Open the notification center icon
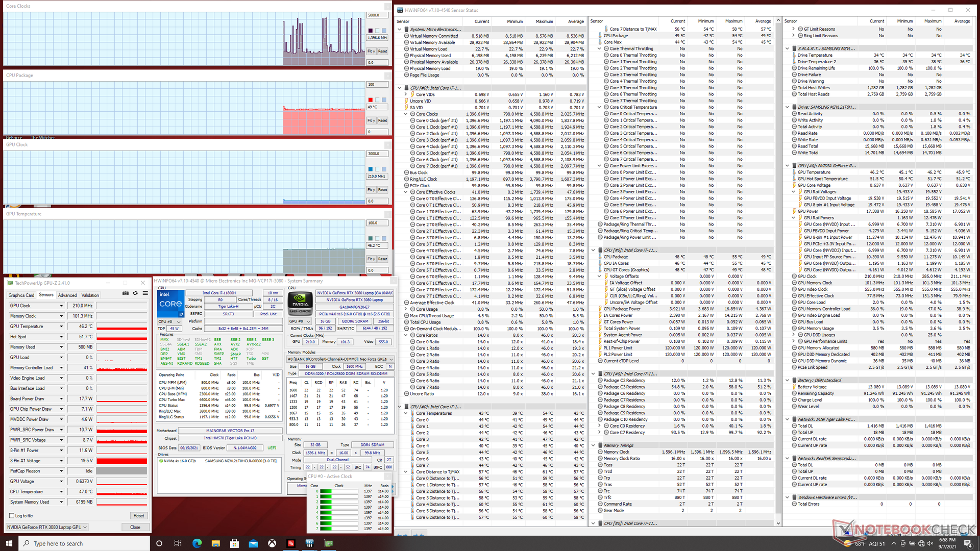 [968, 543]
